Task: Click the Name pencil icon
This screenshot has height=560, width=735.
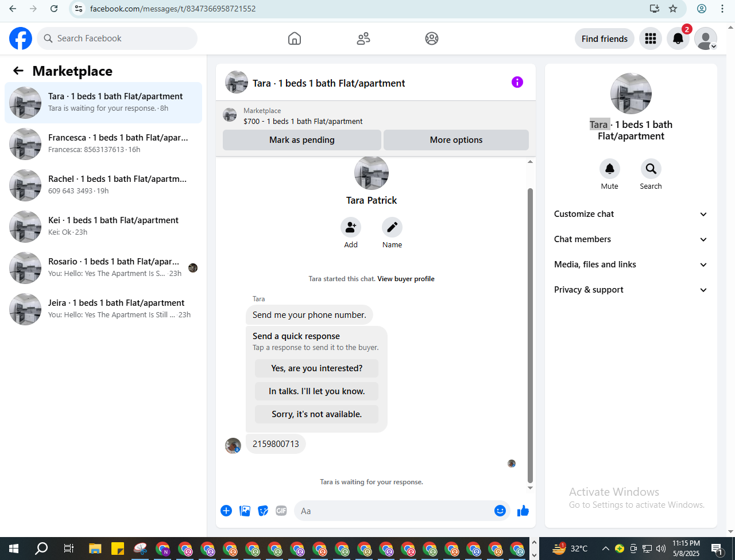Action: pyautogui.click(x=392, y=227)
